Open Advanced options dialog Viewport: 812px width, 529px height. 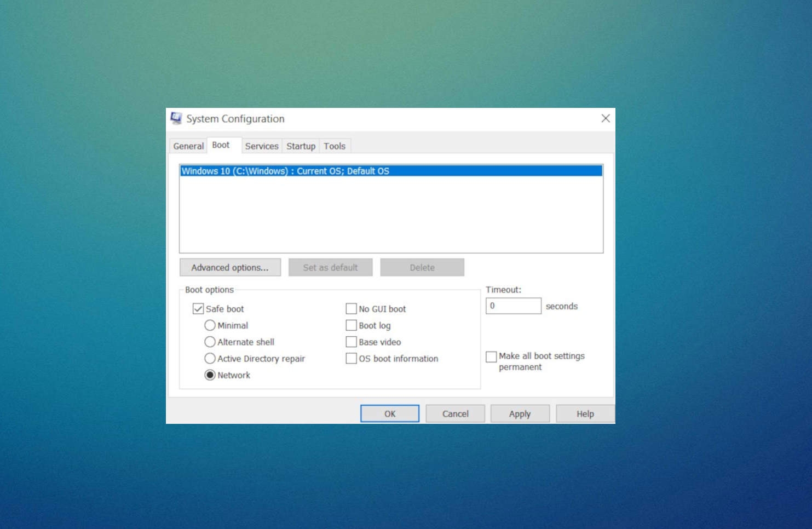pyautogui.click(x=230, y=267)
